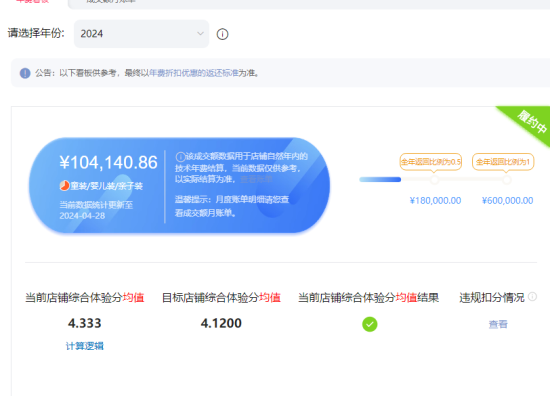Click info icon beside the year dropdown
This screenshot has width=550, height=396.
click(222, 34)
